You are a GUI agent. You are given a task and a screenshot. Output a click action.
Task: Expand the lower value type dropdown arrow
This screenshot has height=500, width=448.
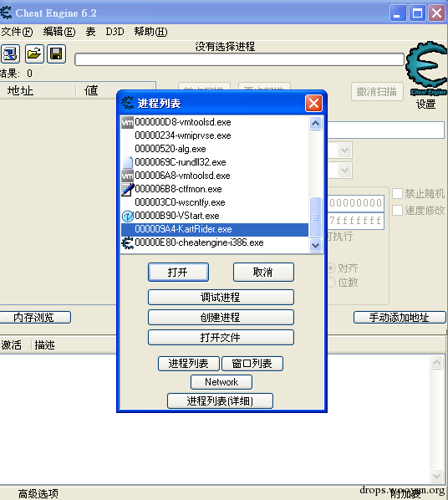(344, 171)
